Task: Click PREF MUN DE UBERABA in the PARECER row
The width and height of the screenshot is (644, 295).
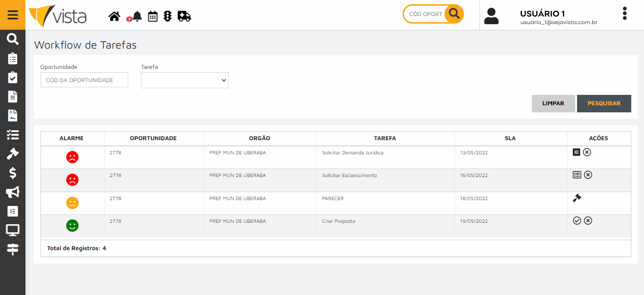Action: (x=238, y=199)
